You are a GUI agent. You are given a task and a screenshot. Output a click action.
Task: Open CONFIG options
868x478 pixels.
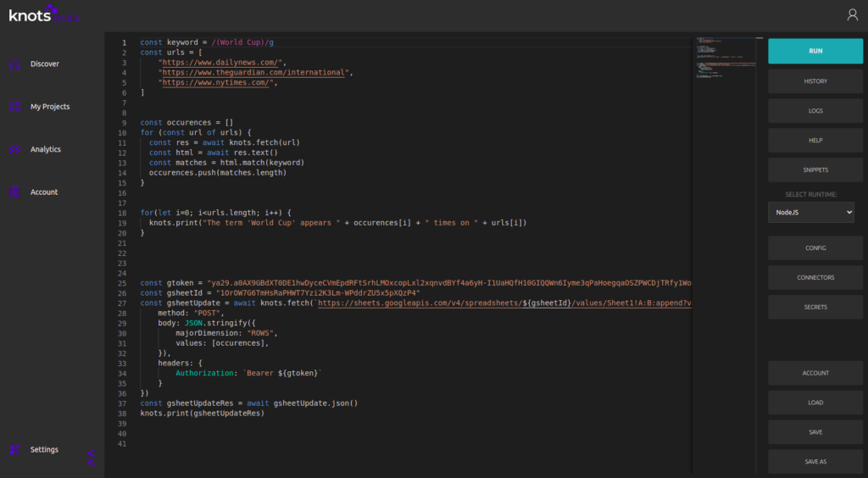[x=815, y=247]
